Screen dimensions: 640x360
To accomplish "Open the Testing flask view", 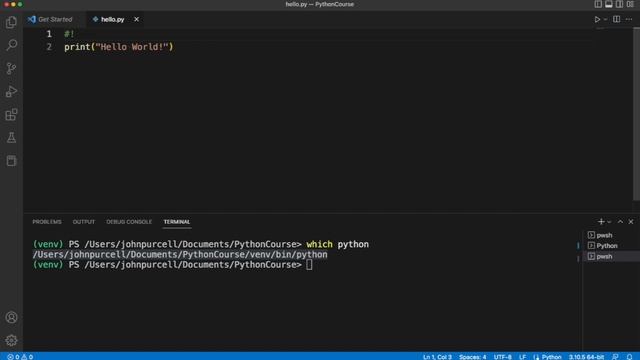I will (11, 138).
